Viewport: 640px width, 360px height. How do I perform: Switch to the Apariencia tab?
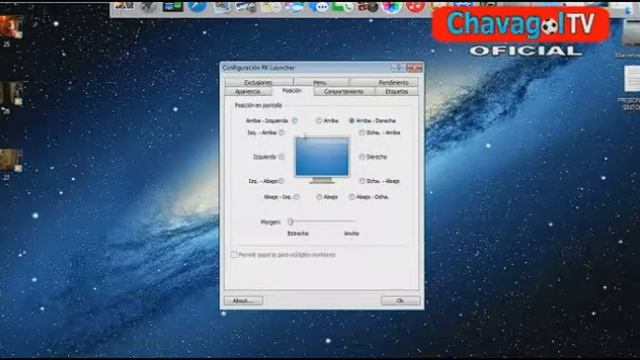pos(248,91)
